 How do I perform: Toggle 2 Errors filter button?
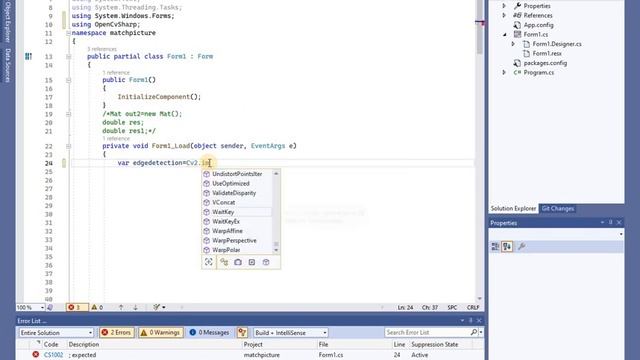(x=116, y=333)
